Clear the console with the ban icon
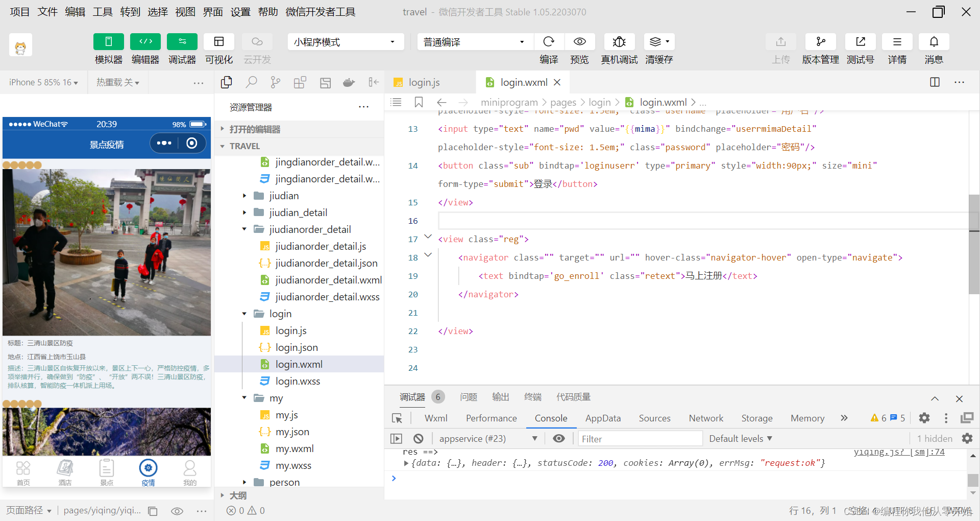The width and height of the screenshot is (980, 521). tap(419, 438)
